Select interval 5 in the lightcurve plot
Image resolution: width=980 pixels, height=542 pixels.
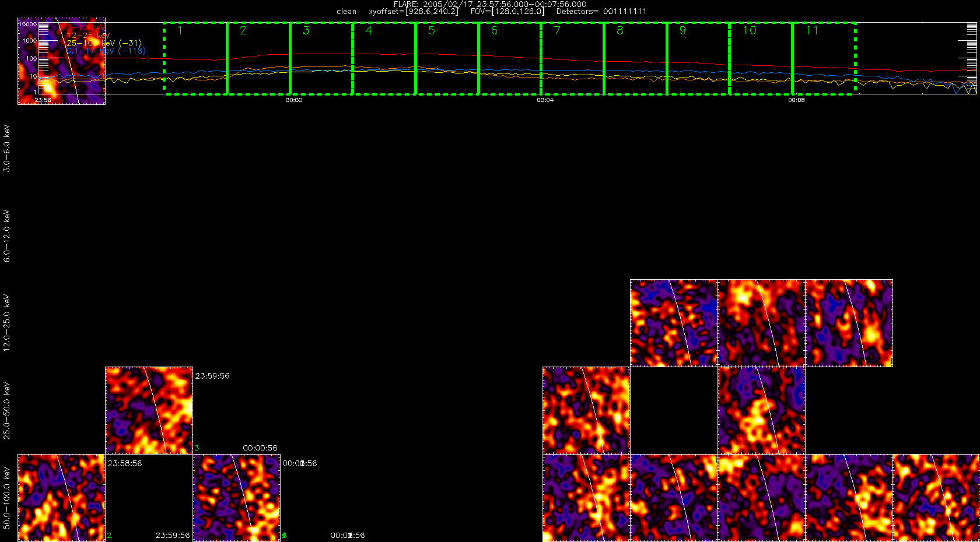coord(447,58)
